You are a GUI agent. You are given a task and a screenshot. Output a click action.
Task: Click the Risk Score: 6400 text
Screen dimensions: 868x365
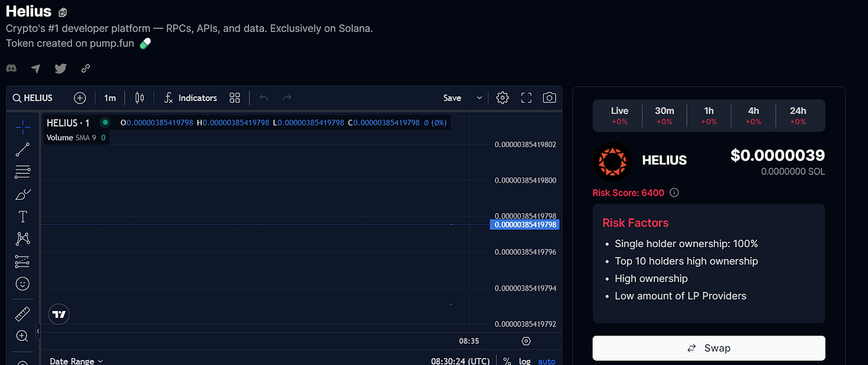click(x=629, y=192)
